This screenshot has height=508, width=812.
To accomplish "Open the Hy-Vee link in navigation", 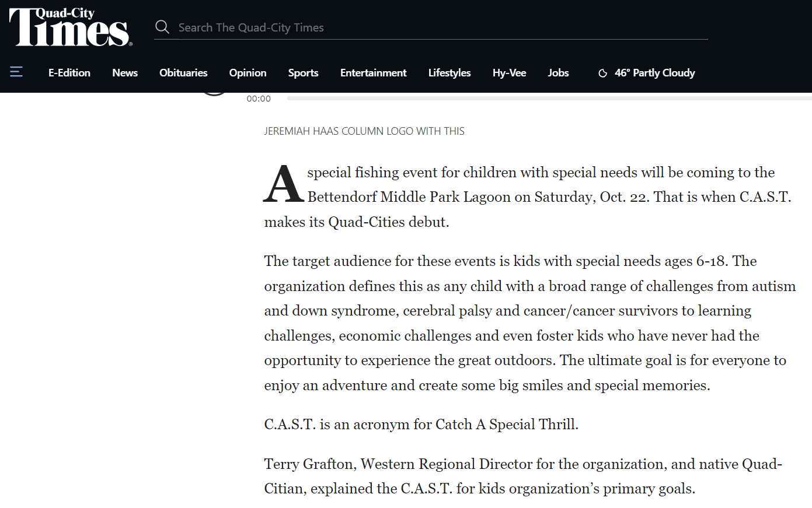I will pos(509,73).
